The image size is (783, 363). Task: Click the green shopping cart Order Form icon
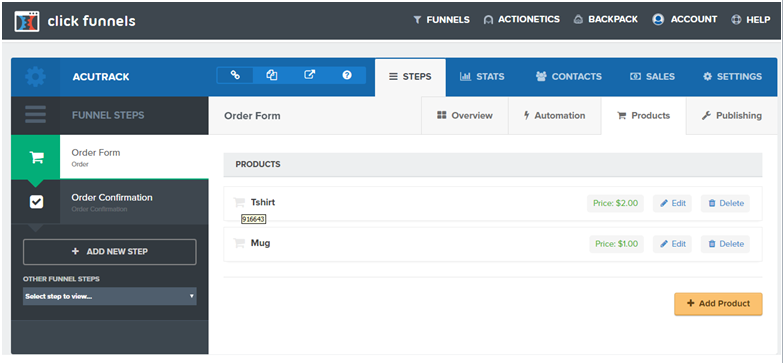(36, 157)
